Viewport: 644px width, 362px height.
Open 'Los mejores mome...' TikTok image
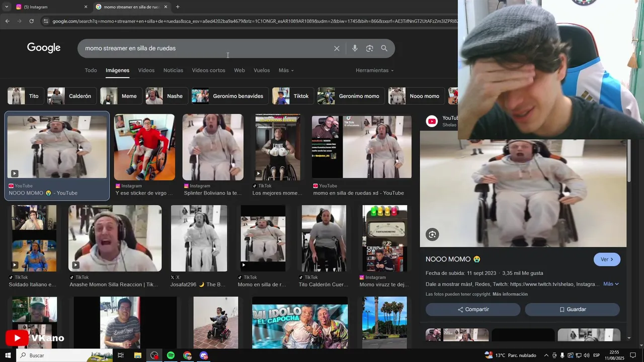[x=278, y=147]
